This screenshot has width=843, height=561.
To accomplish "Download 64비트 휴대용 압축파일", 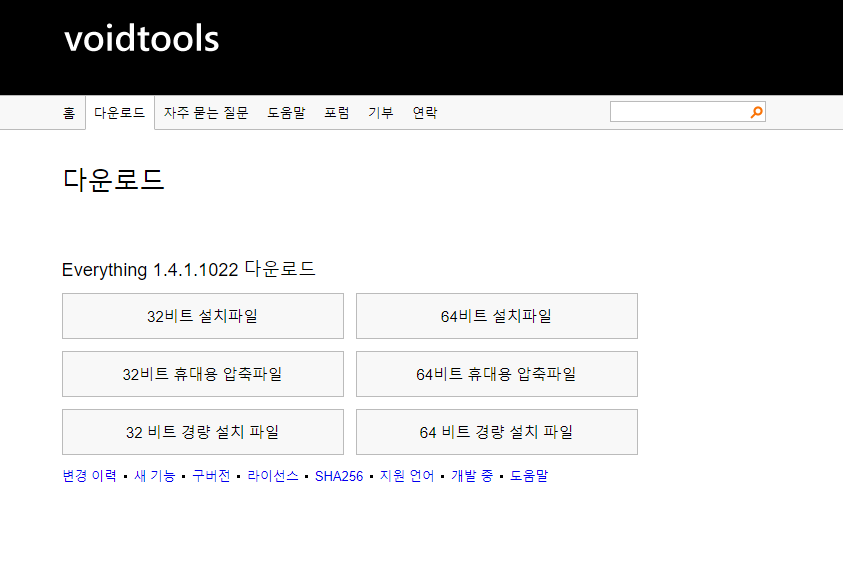I will [497, 374].
